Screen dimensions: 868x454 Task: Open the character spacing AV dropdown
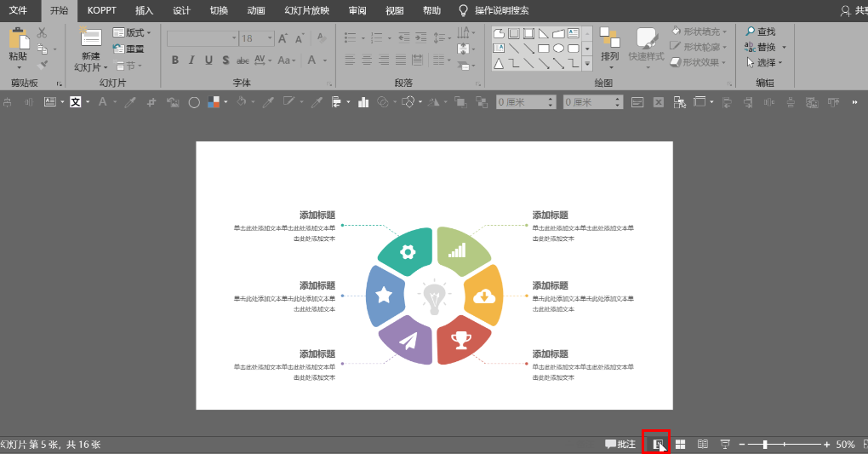[262, 60]
